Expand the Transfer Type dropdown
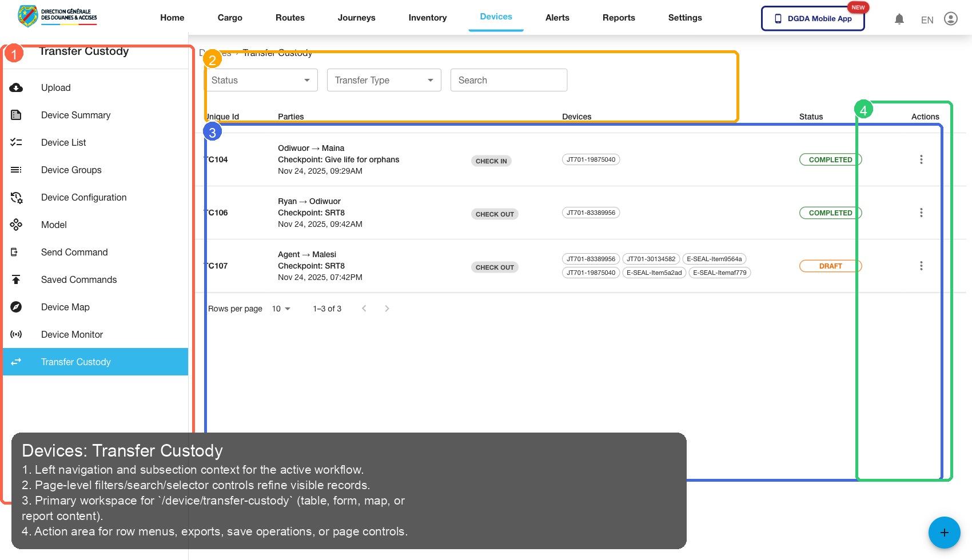 coord(383,80)
